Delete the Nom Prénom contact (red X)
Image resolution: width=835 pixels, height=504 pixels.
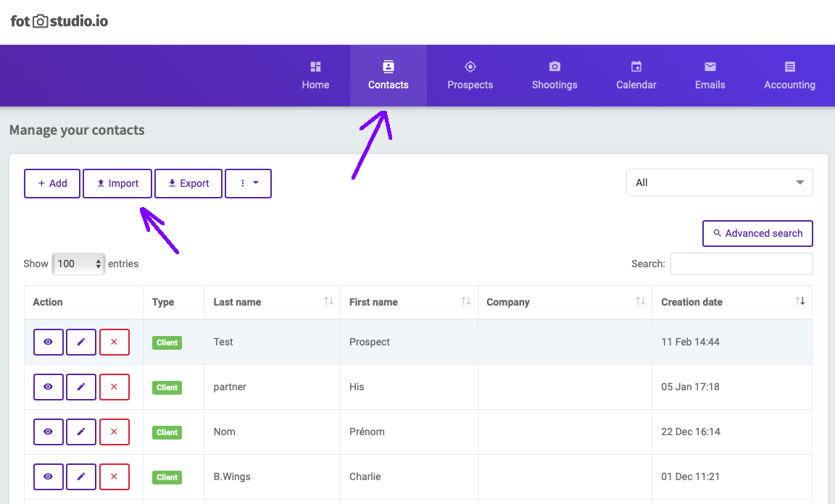(114, 432)
